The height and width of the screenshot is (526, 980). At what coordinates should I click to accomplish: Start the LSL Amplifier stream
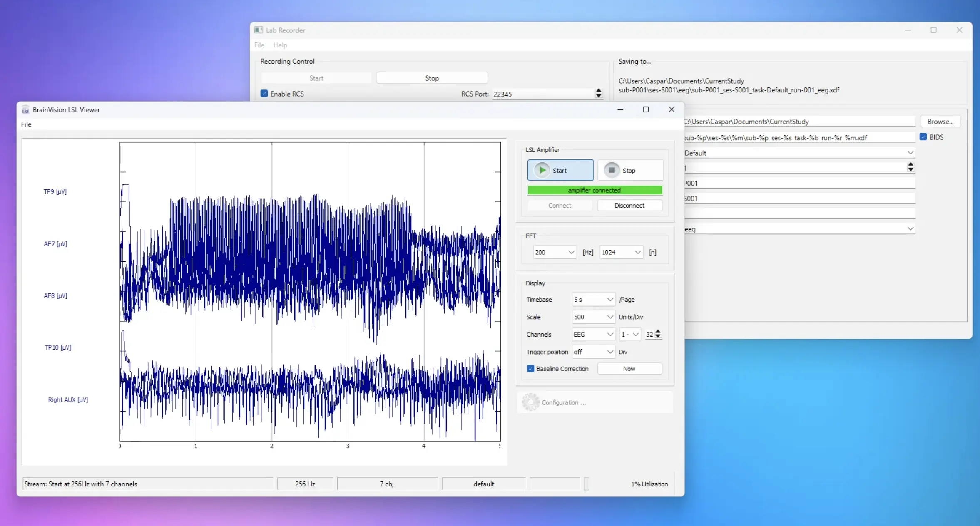coord(560,170)
